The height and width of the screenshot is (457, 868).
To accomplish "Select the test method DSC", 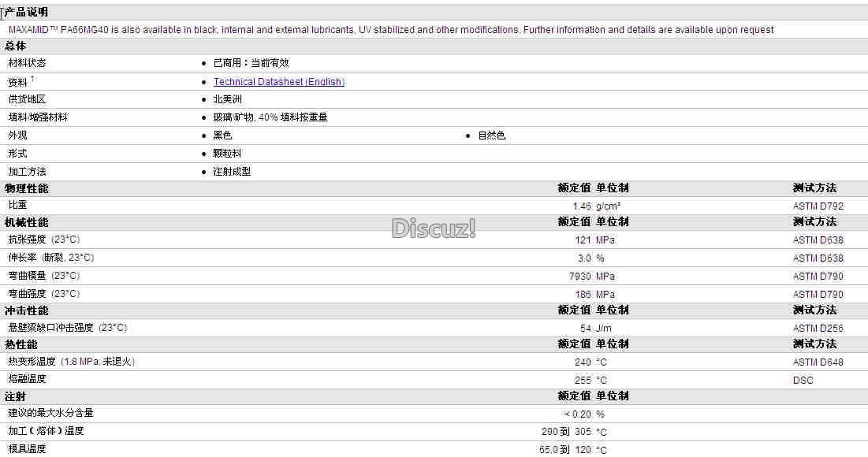I will click(803, 381).
